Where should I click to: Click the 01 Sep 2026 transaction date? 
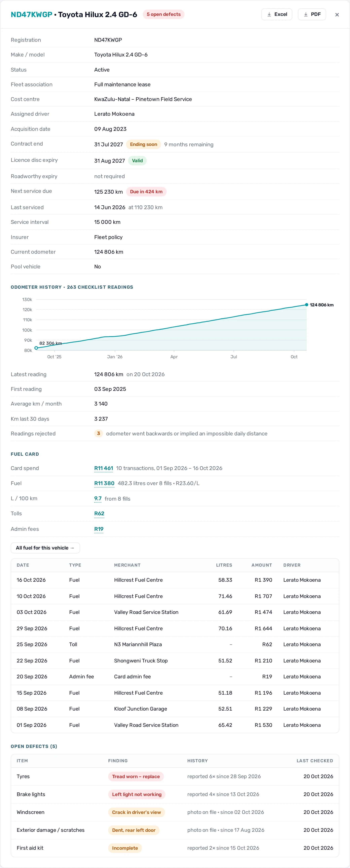click(x=31, y=725)
